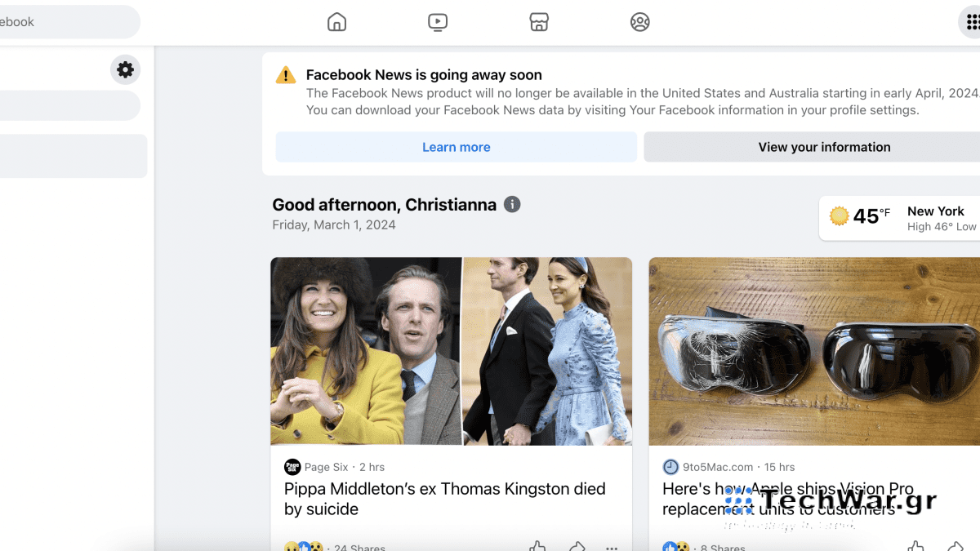
Task: Click the Page Six publisher logo
Action: pyautogui.click(x=292, y=467)
